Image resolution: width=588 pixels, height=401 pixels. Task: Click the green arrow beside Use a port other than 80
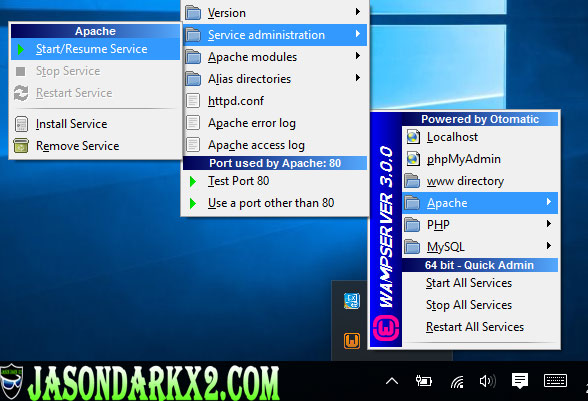[193, 203]
